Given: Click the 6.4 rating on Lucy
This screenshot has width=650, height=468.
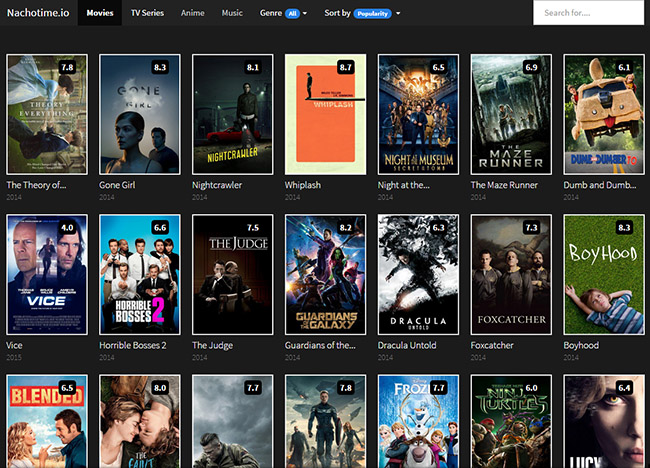Looking at the screenshot, I should point(624,388).
